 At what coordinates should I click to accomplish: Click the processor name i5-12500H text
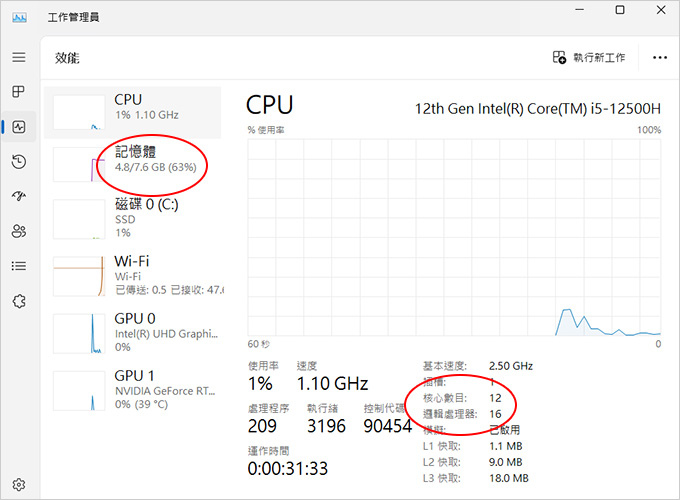[538, 108]
